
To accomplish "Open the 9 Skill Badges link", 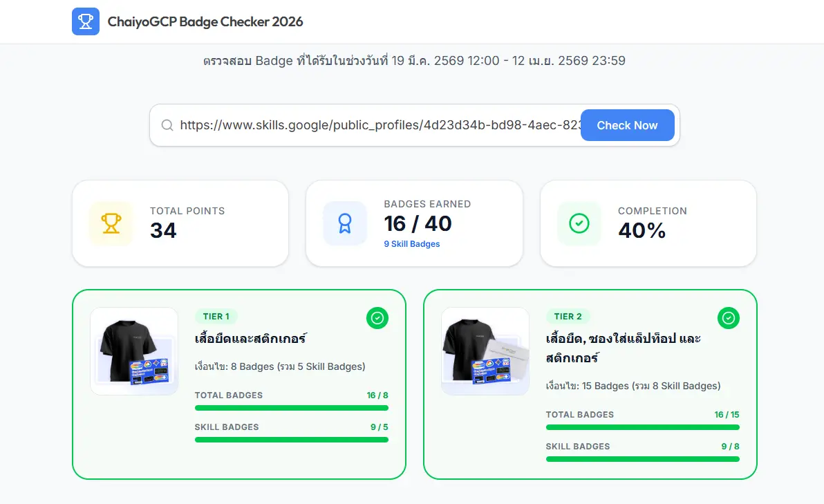I will 412,244.
